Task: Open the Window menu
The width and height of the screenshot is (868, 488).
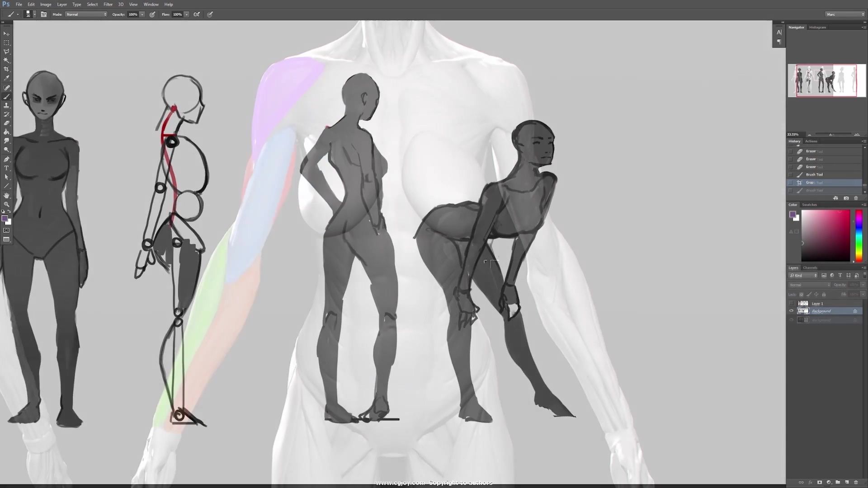Action: click(151, 5)
